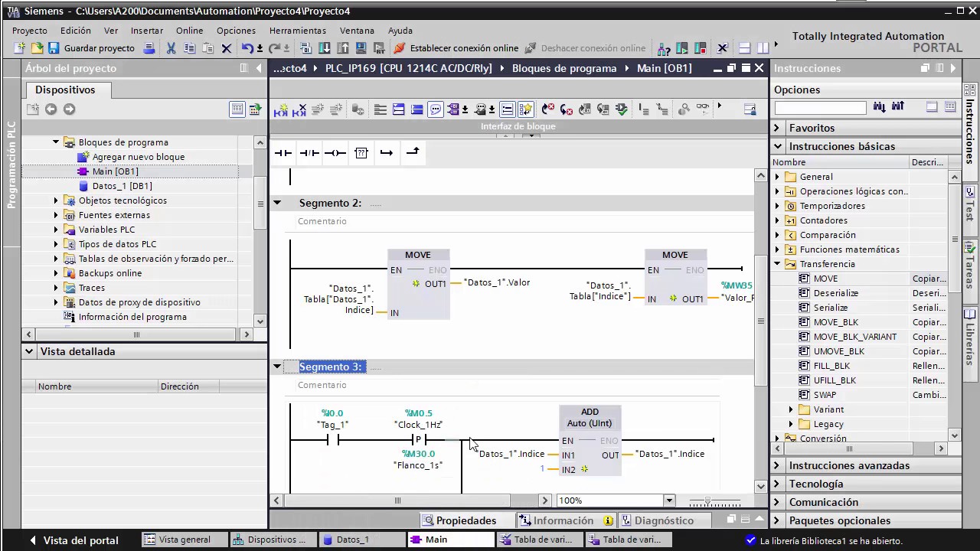Switch instruction list to single pane view

[932, 107]
